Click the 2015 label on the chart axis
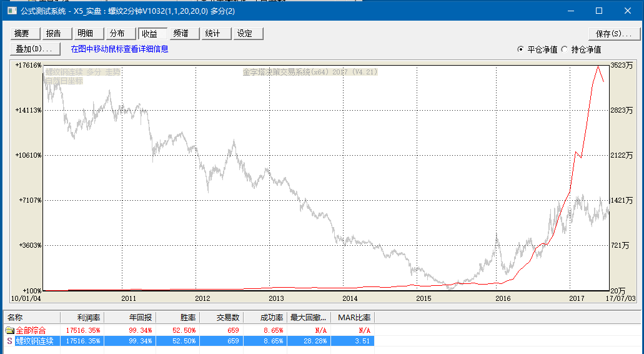The height and width of the screenshot is (354, 644). 424,298
